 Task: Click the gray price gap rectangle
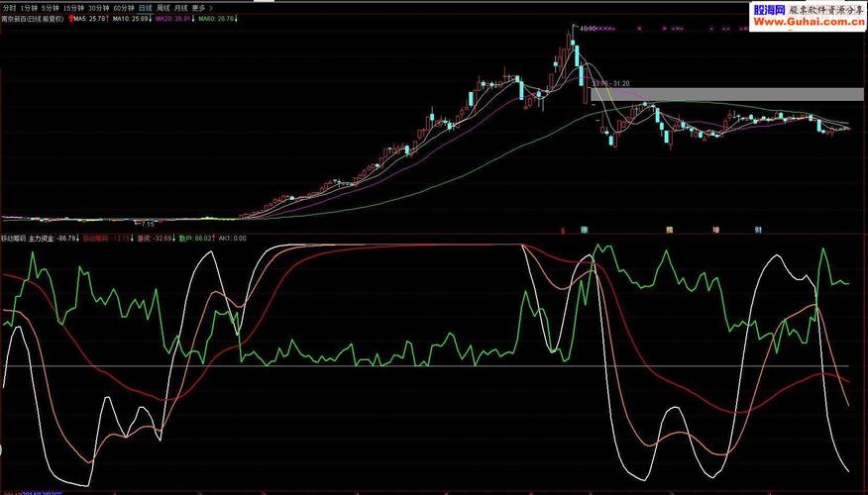(x=727, y=95)
